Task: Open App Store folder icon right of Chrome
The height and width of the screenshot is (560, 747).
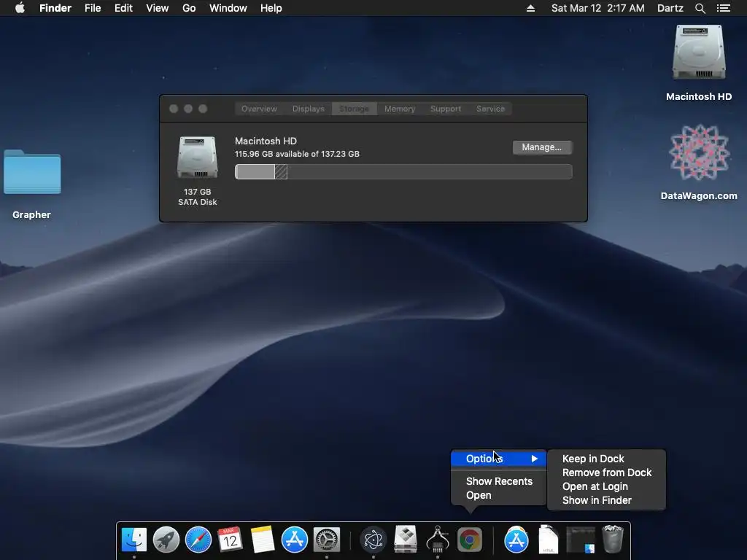Action: [x=516, y=540]
